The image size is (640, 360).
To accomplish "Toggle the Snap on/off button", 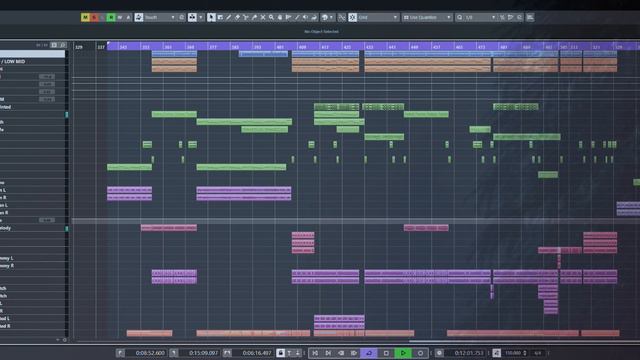I will pyautogui.click(x=353, y=17).
